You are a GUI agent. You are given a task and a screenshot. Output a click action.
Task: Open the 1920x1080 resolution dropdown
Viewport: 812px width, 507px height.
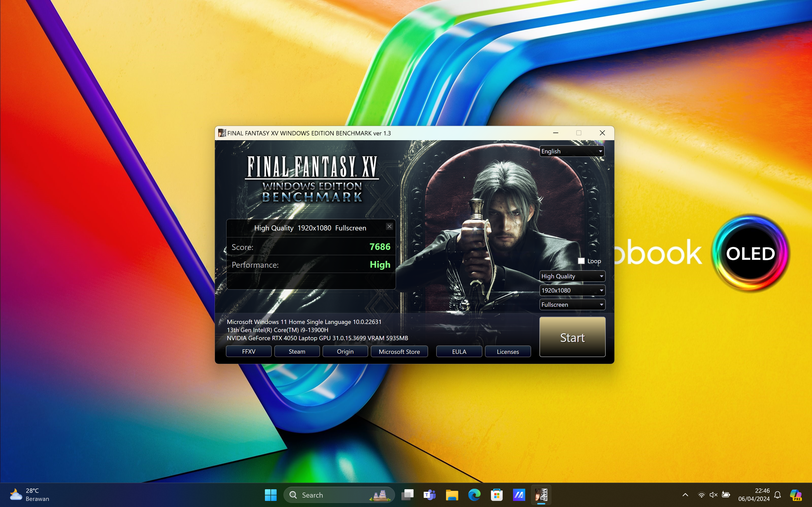coord(572,291)
